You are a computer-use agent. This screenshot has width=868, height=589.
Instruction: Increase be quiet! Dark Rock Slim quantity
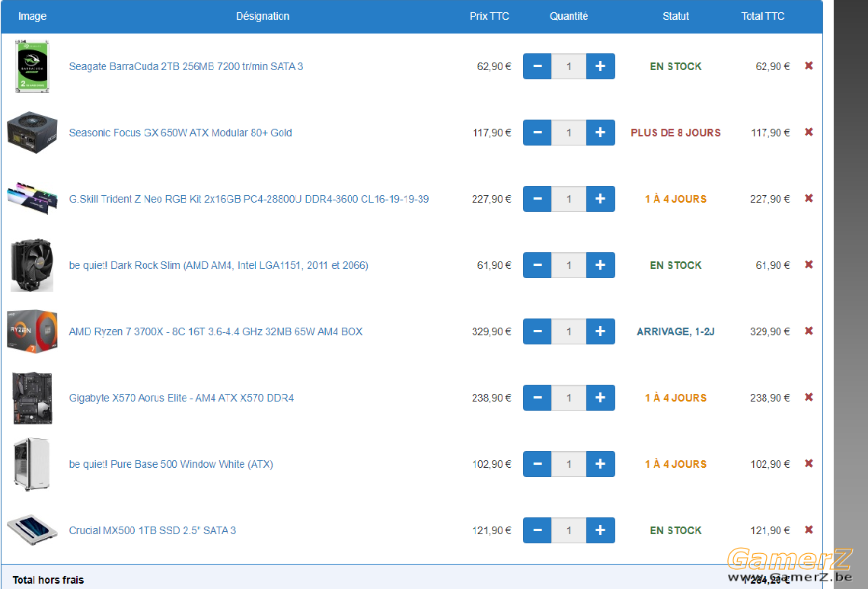[601, 265]
